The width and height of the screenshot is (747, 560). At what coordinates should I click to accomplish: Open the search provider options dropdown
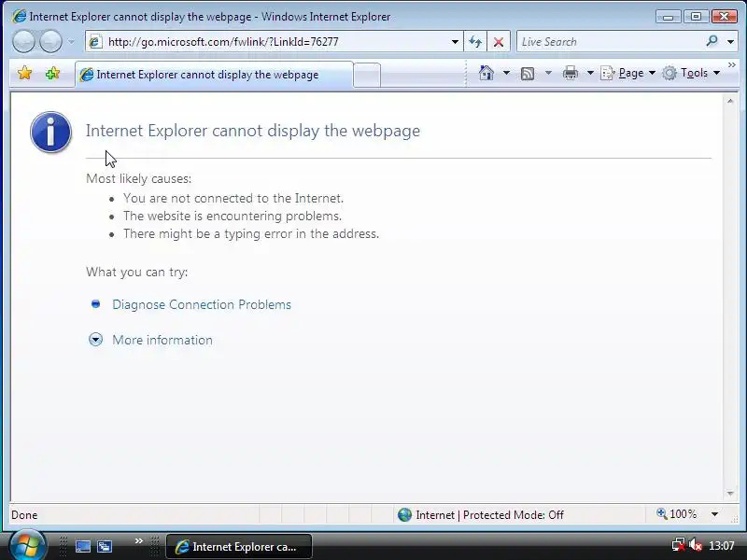[730, 42]
